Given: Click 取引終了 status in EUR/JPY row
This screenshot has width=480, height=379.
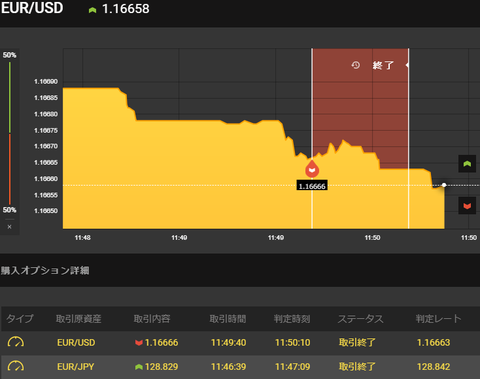Looking at the screenshot, I should click(357, 367).
